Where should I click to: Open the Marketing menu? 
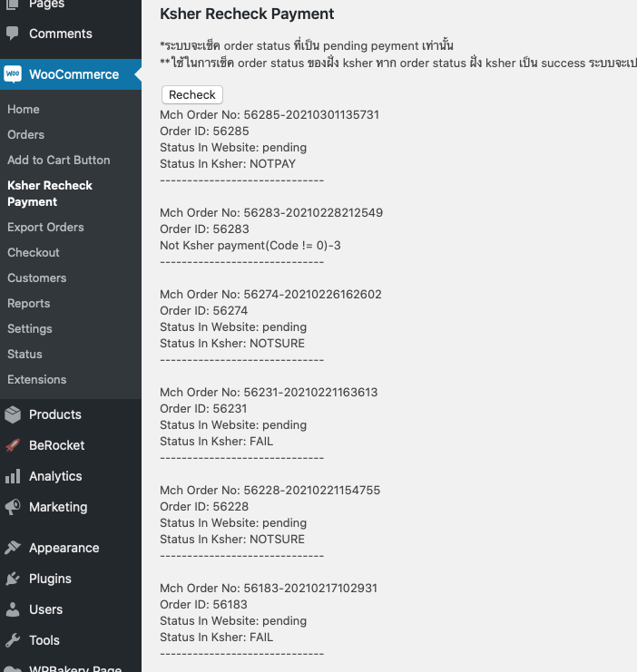58,507
